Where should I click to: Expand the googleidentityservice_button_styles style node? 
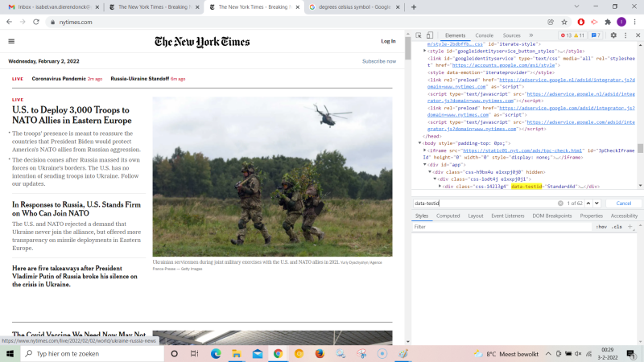(x=425, y=51)
